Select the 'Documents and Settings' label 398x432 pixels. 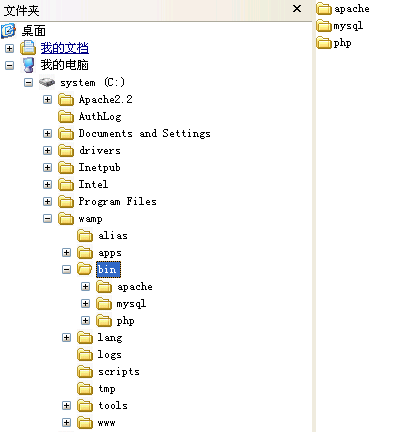pos(144,133)
